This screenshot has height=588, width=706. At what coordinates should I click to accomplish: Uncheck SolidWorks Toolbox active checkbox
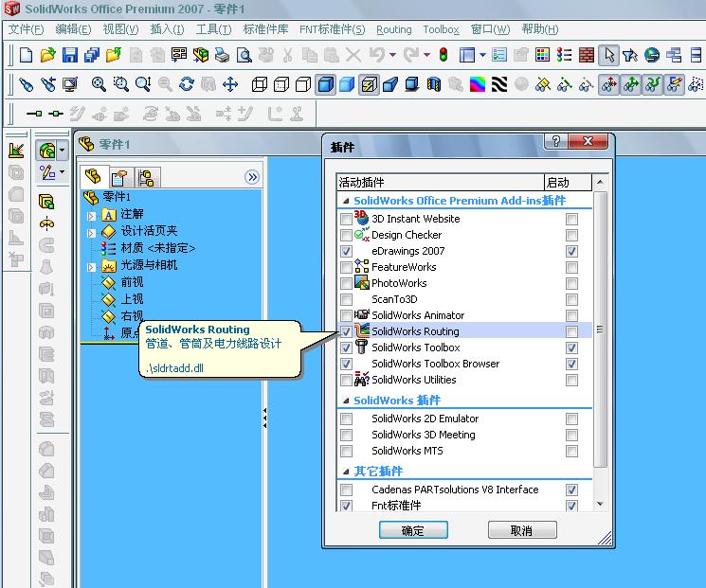point(346,347)
